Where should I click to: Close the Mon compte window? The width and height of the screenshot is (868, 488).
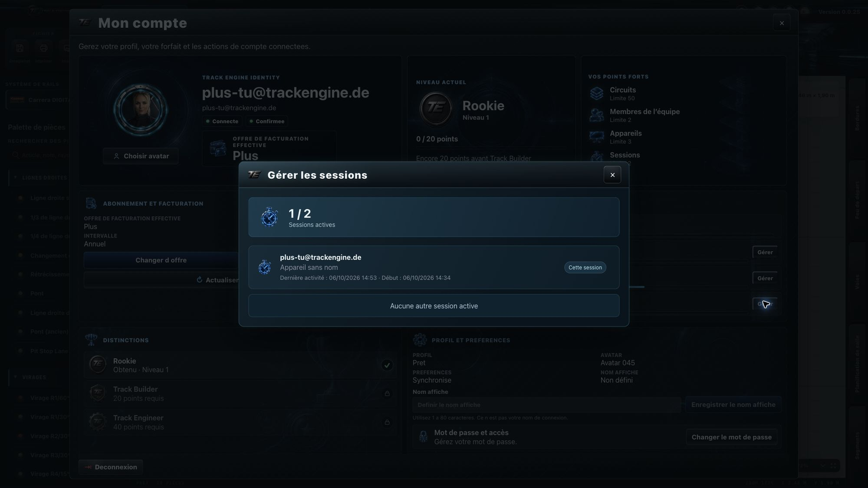click(781, 23)
